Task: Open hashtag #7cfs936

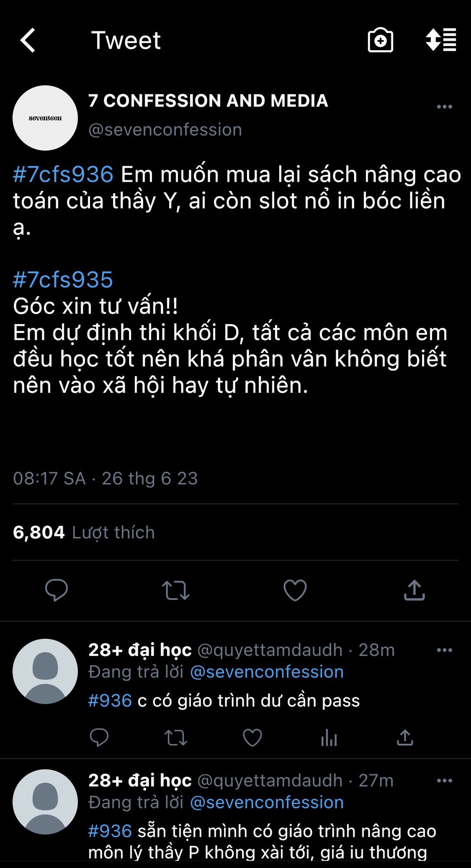Action: point(63,175)
